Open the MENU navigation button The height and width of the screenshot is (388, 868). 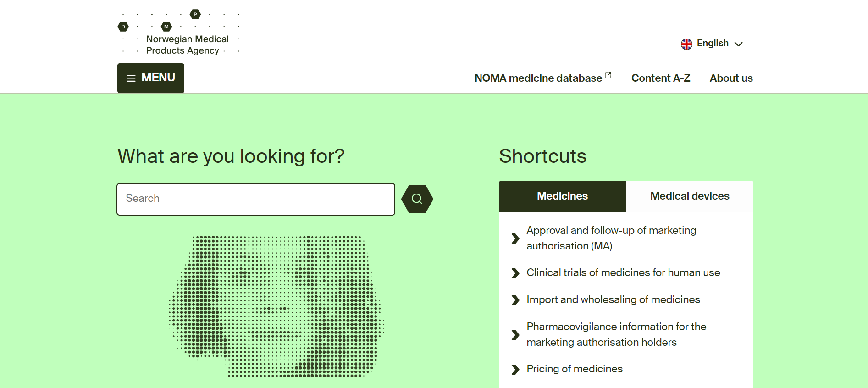(151, 78)
